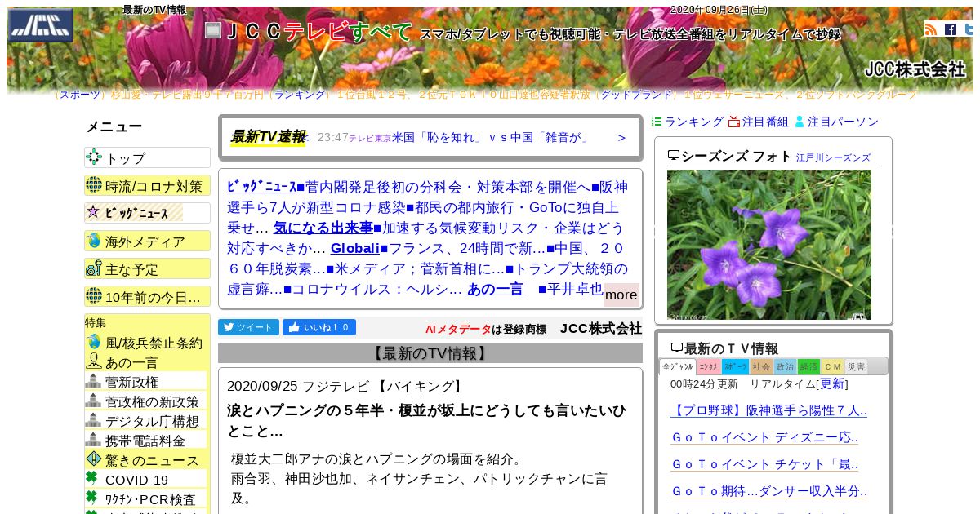
Task: Click the 最新TV速報 label
Action: [x=268, y=137]
